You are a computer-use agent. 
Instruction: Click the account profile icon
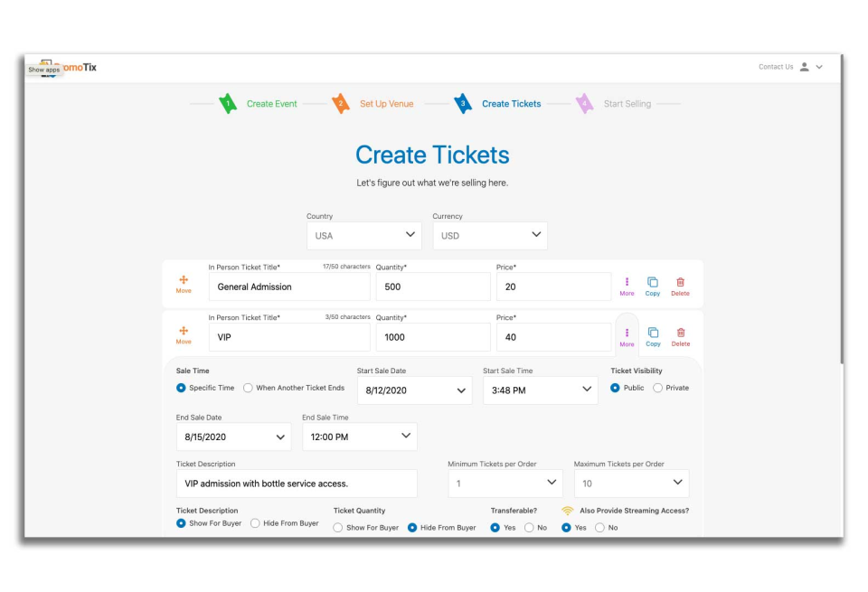click(x=804, y=66)
